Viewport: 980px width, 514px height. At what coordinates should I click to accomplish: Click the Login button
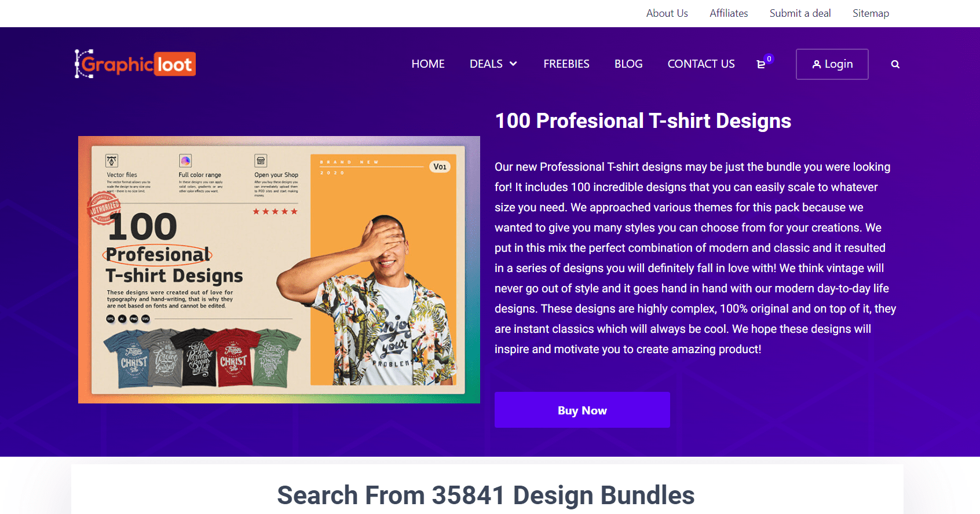tap(832, 64)
